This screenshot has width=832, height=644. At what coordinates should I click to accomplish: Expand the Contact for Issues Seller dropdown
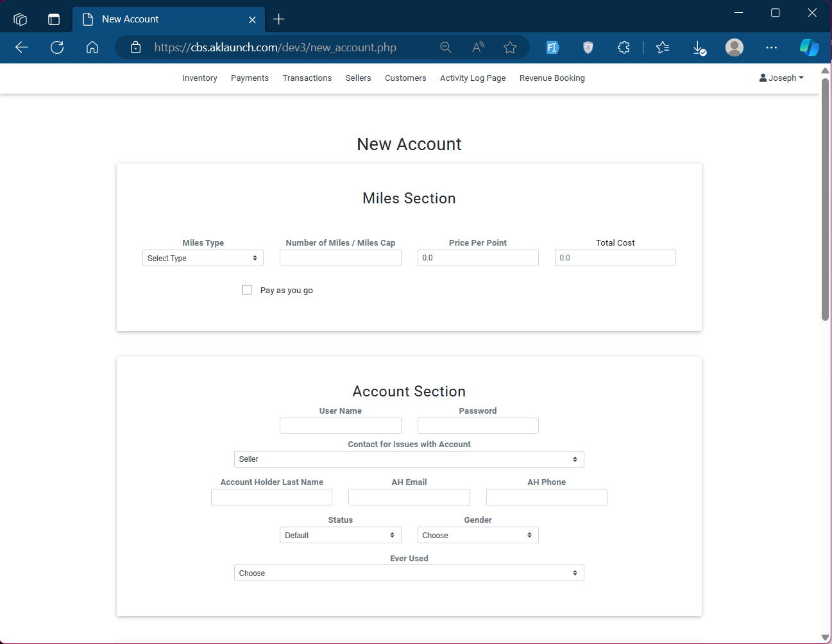point(409,459)
